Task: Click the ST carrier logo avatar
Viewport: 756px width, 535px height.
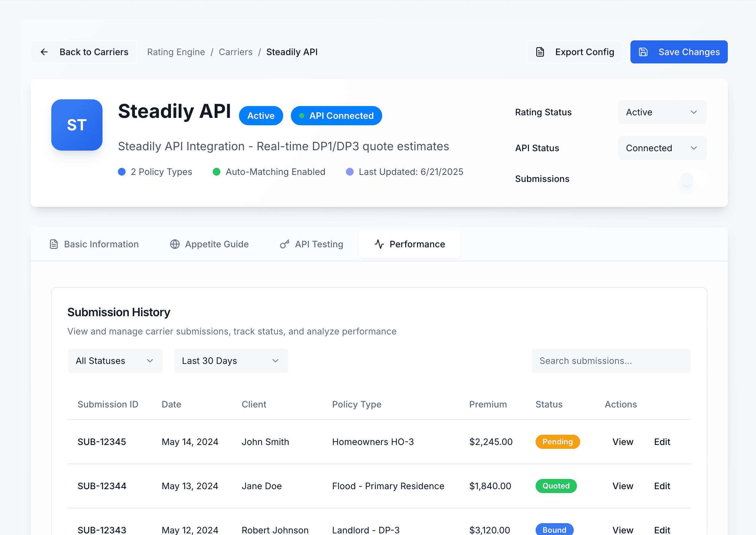Action: 77,125
